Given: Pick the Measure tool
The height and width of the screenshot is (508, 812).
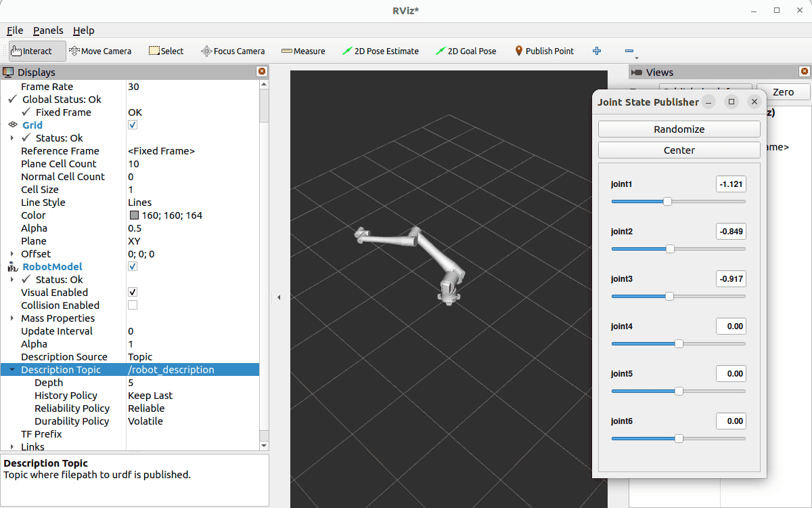Looking at the screenshot, I should coord(303,51).
